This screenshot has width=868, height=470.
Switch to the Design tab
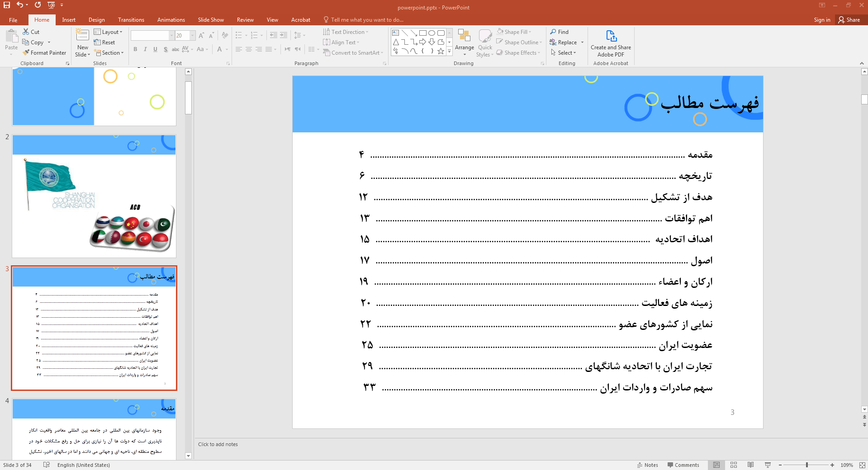coord(96,20)
